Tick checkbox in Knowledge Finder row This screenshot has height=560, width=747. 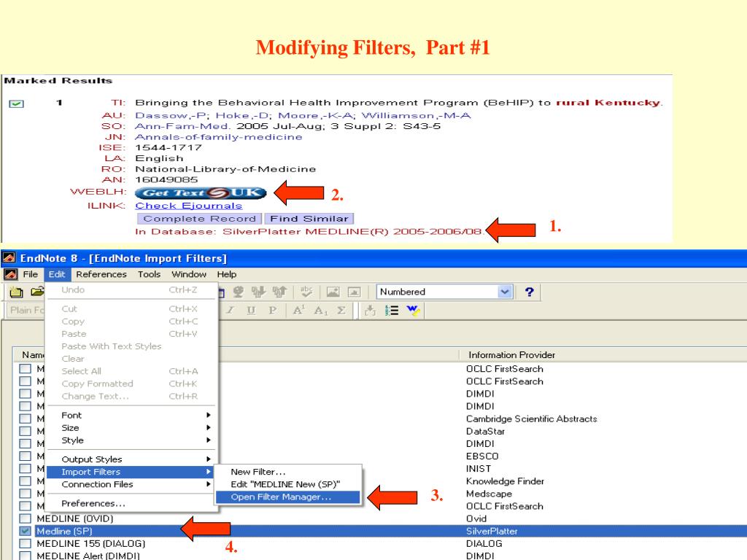[x=26, y=481]
